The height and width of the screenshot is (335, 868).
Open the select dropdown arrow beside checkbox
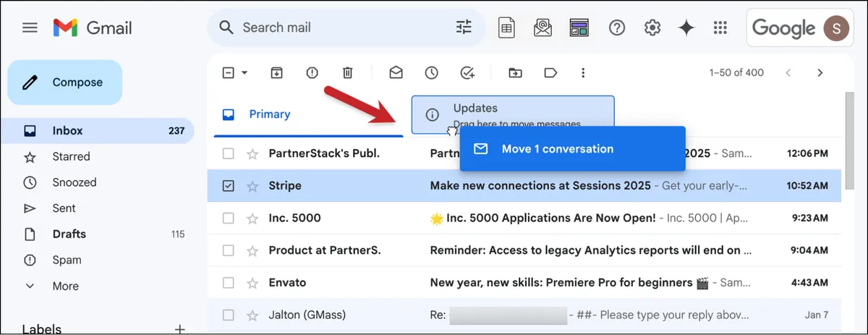pyautogui.click(x=244, y=72)
